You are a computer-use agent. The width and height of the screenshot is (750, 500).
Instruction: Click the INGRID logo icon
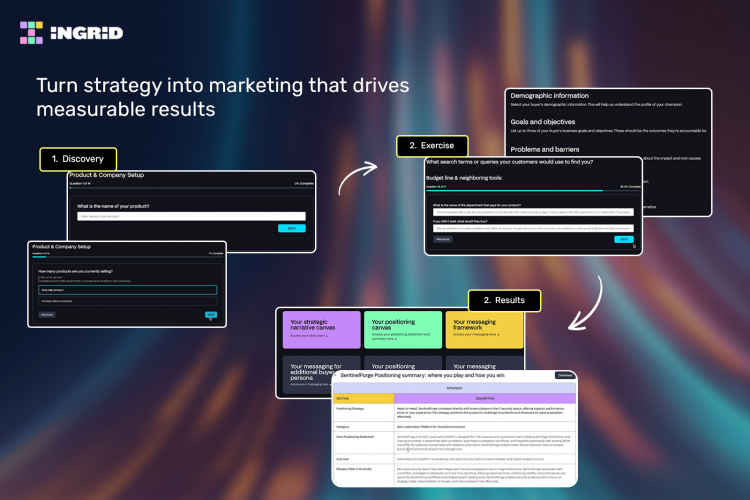tap(31, 33)
